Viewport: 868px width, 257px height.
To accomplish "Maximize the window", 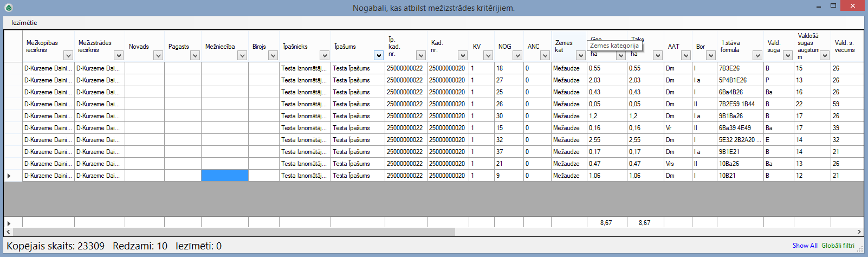I will tap(833, 6).
